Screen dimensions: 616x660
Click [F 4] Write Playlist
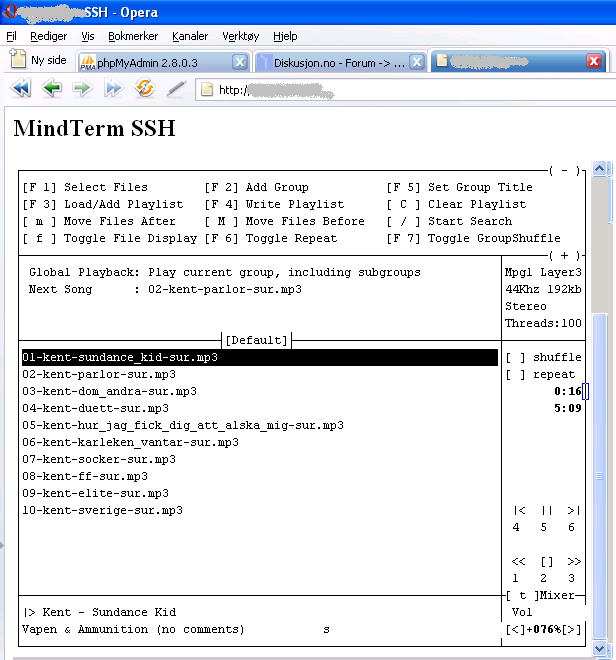(274, 204)
